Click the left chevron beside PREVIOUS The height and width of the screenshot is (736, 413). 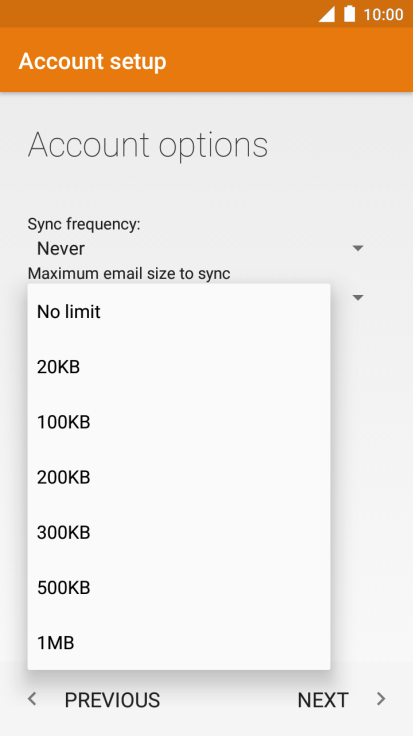click(32, 699)
